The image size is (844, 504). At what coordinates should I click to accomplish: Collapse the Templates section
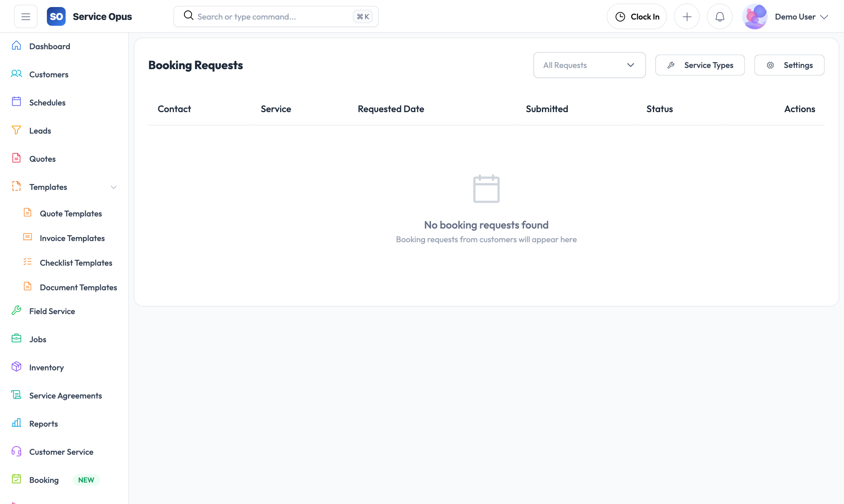(113, 187)
